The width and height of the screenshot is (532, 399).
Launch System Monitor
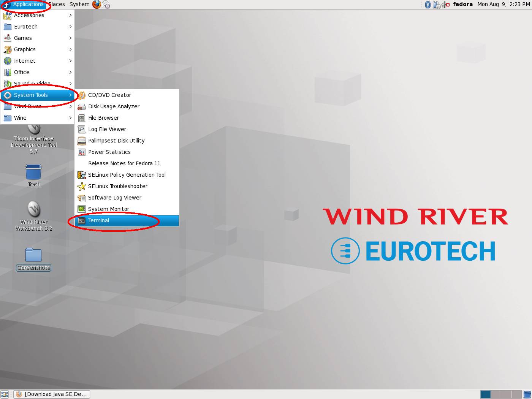tap(127, 209)
